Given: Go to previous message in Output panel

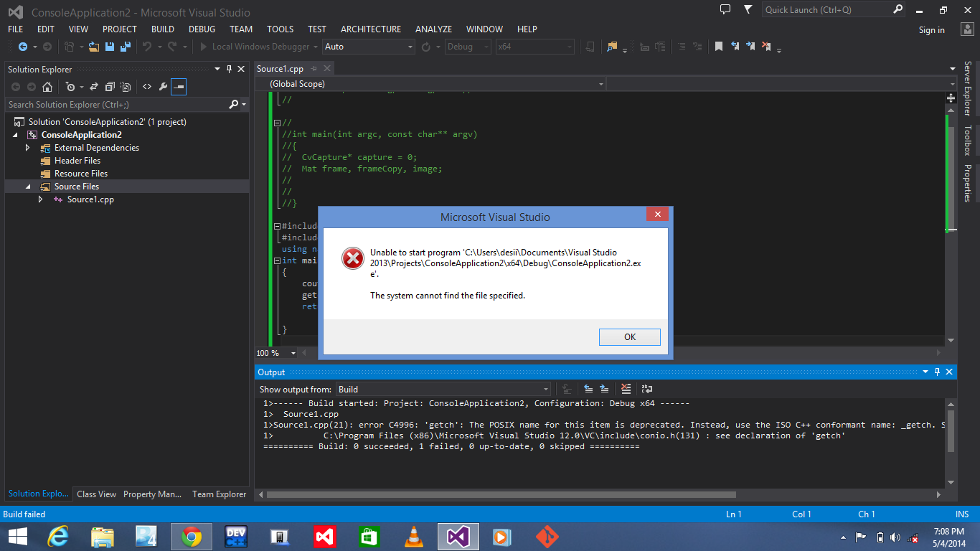Looking at the screenshot, I should tap(588, 389).
